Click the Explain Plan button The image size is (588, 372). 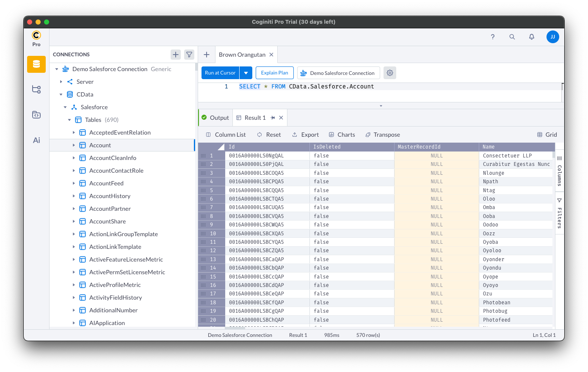(x=274, y=73)
